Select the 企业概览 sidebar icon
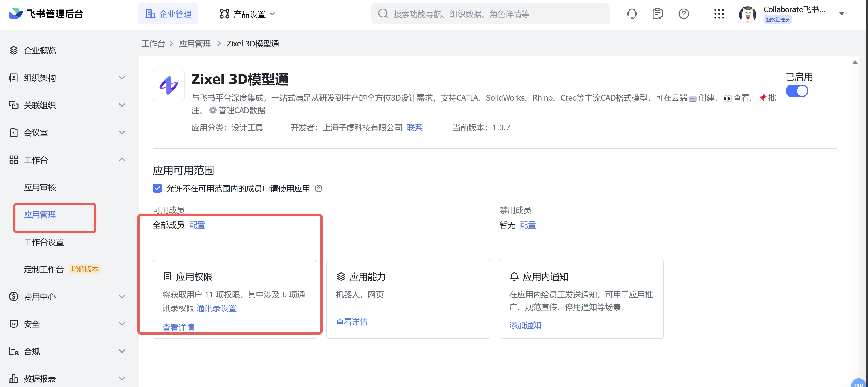868x387 pixels. point(13,50)
